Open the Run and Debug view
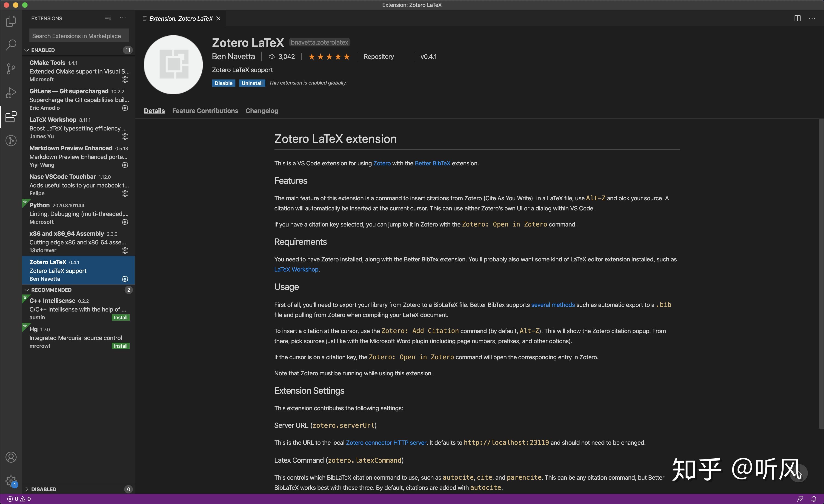 pos(11,93)
